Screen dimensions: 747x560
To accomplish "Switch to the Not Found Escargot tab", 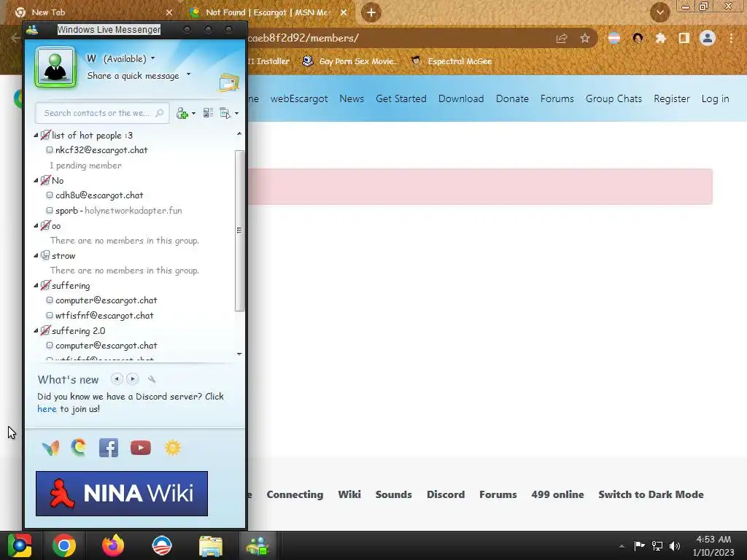I will (x=267, y=12).
